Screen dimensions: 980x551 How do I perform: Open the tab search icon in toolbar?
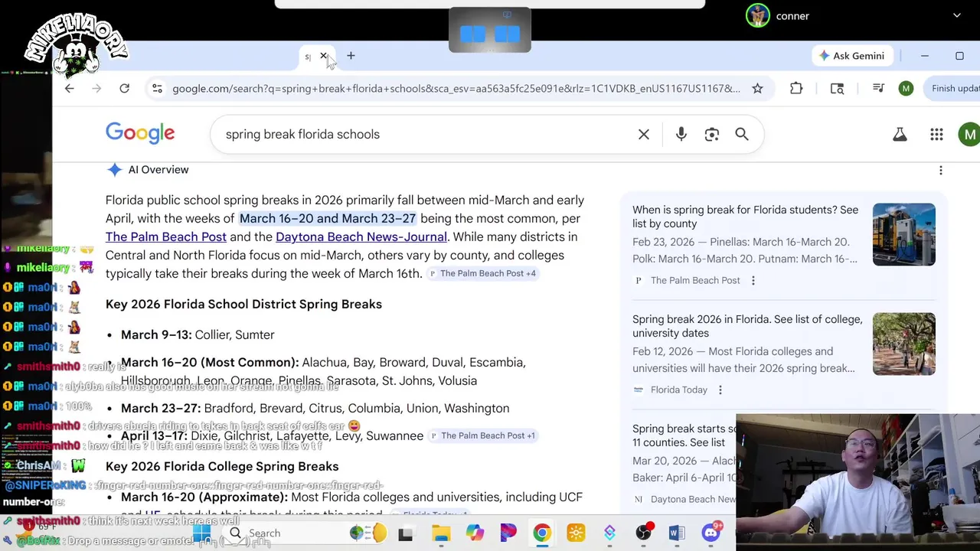coord(837,89)
